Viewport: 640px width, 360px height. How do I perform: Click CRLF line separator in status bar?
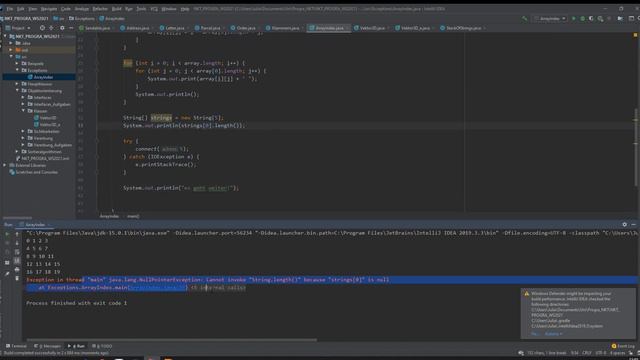(587, 353)
